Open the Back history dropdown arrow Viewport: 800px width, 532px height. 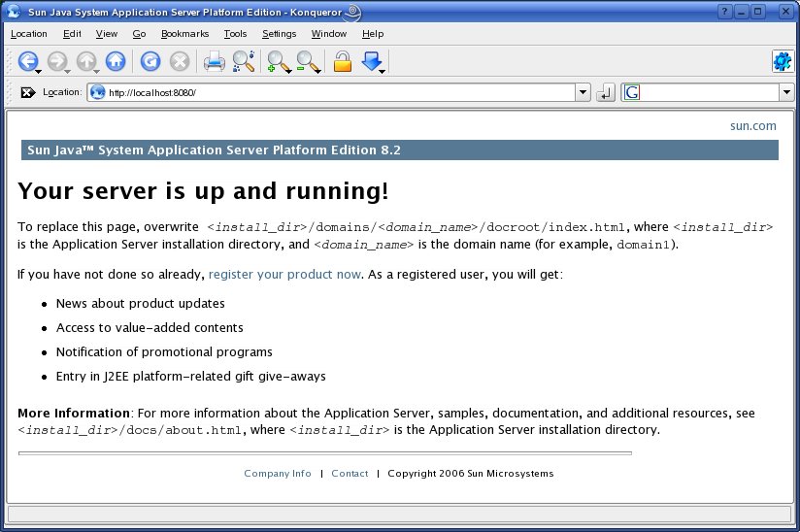38,72
